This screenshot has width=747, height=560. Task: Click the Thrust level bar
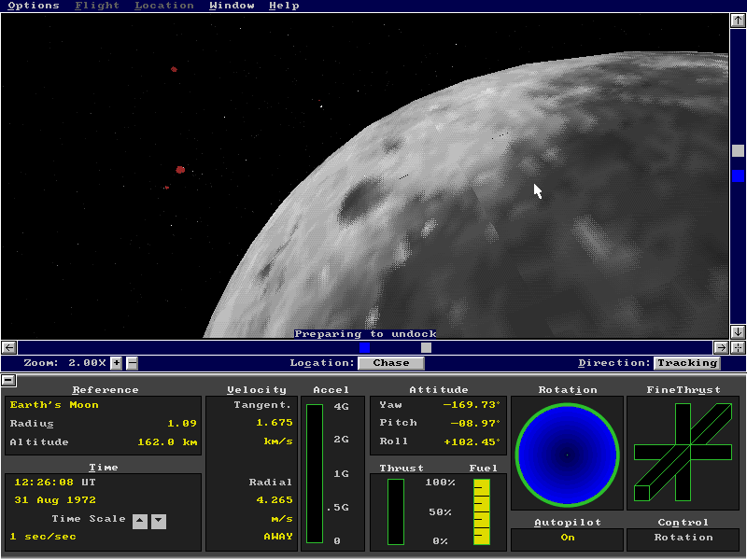(396, 511)
